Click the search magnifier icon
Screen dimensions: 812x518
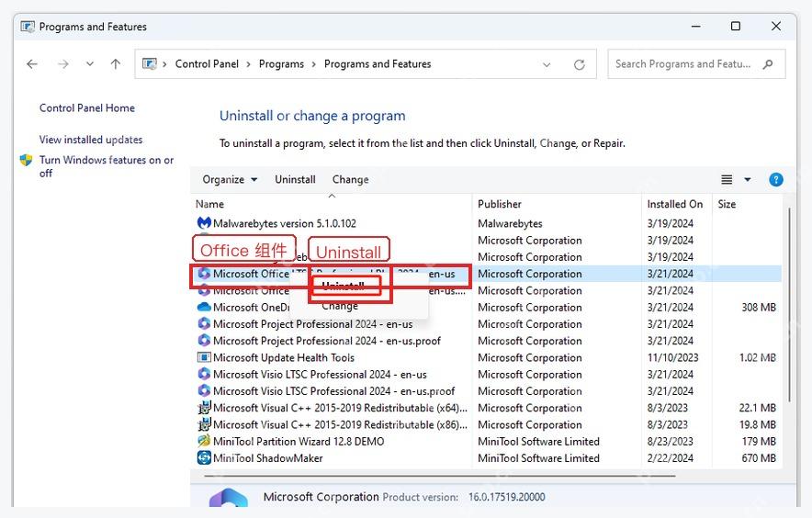[x=768, y=64]
